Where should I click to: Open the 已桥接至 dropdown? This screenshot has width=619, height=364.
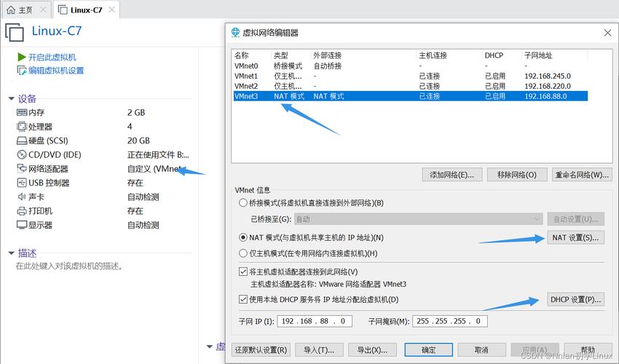point(419,219)
